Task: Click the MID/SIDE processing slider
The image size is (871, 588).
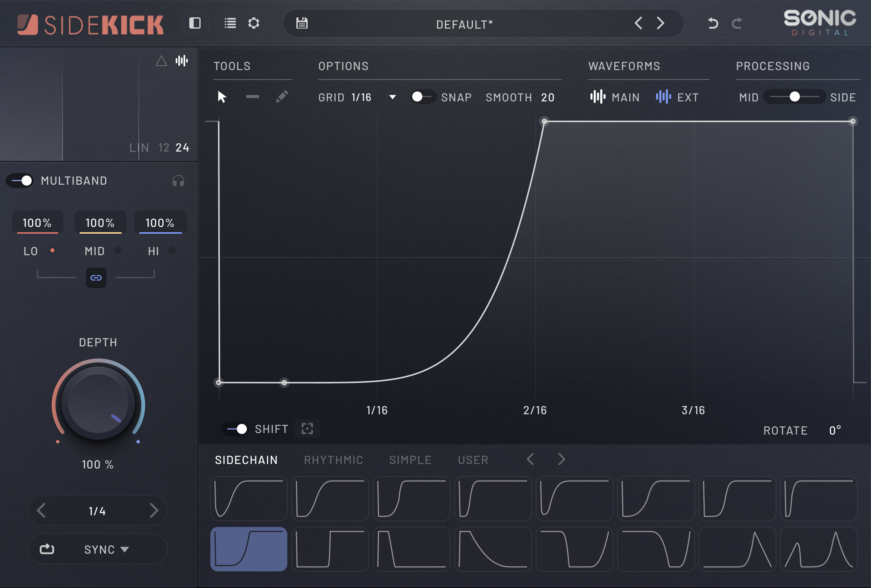Action: 794,97
